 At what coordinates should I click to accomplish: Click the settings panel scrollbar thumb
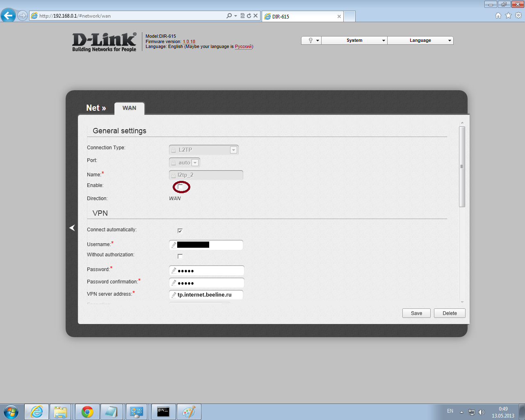[462, 167]
